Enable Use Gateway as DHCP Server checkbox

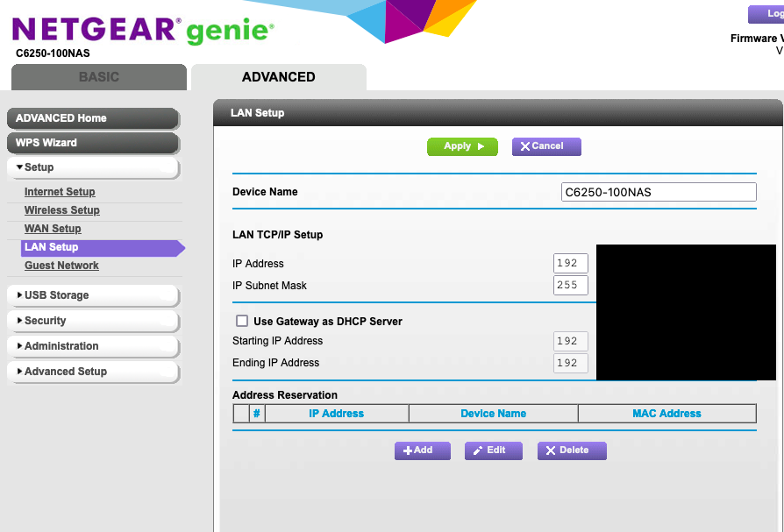242,321
